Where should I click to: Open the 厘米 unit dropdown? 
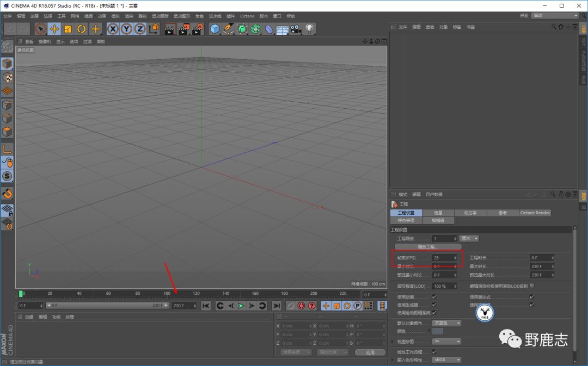click(x=469, y=239)
